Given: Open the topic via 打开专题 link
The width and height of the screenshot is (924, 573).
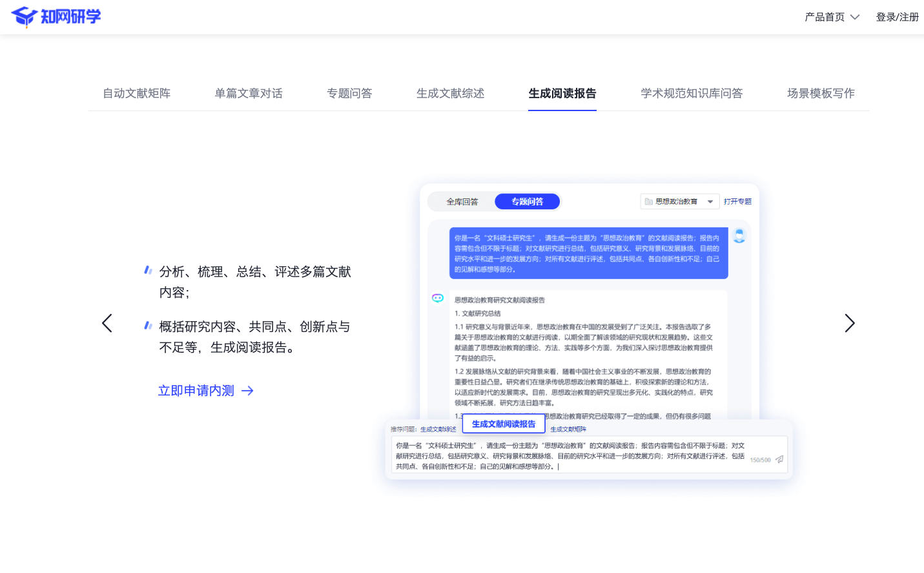Looking at the screenshot, I should (x=738, y=201).
